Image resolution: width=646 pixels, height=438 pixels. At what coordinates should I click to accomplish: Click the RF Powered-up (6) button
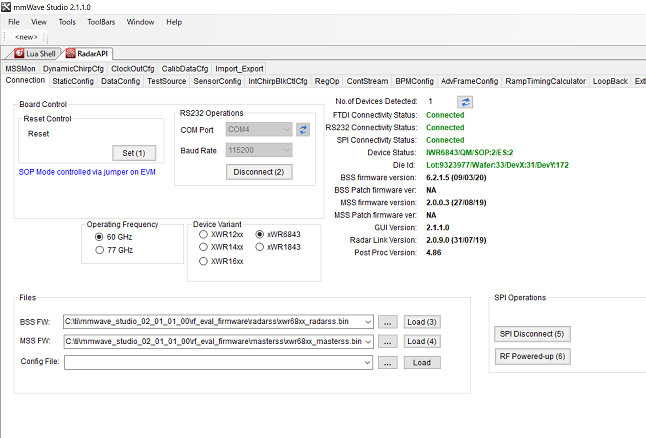532,356
